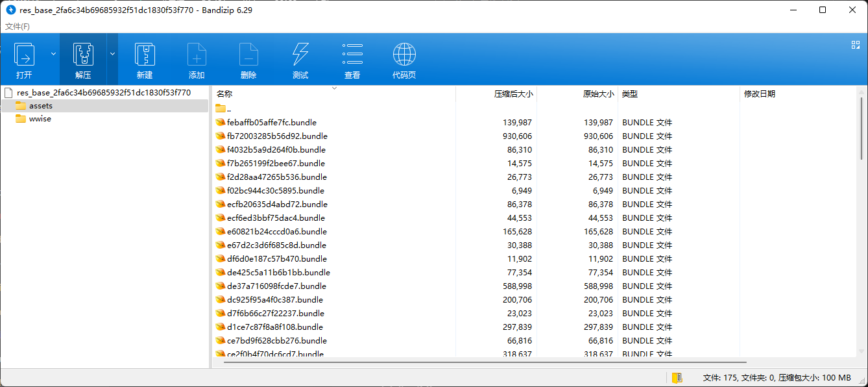Image resolution: width=868 pixels, height=387 pixels.
Task: Click the 代码页 (Code page) globe icon
Action: (404, 54)
